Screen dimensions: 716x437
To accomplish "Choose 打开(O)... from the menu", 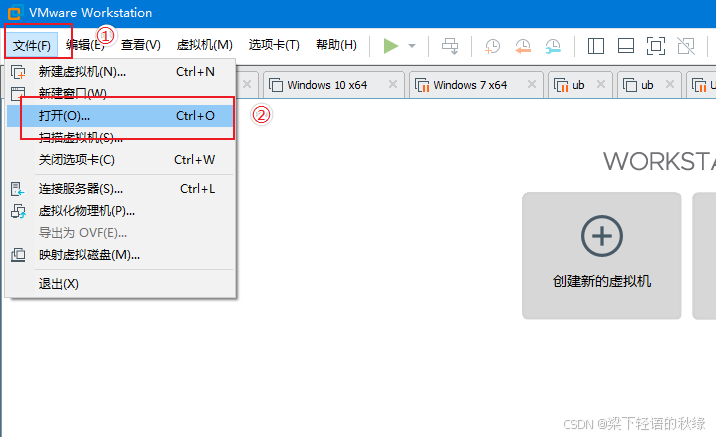I will pos(121,116).
